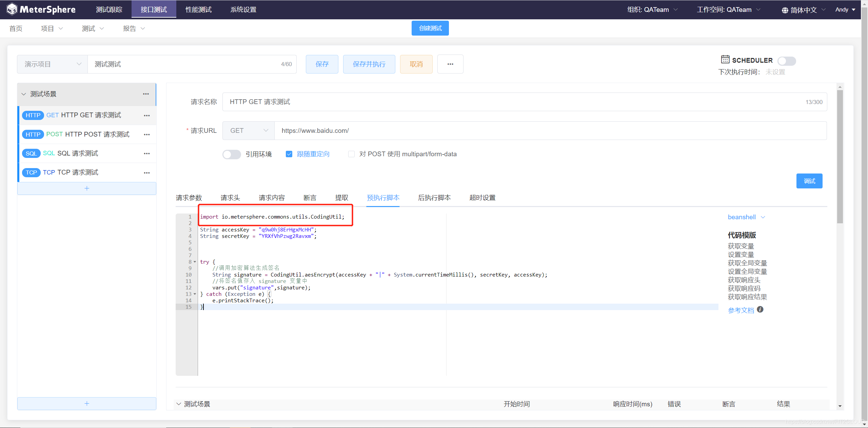The width and height of the screenshot is (868, 428).
Task: Switch to the 后执行脚本 tab
Action: [x=434, y=198]
